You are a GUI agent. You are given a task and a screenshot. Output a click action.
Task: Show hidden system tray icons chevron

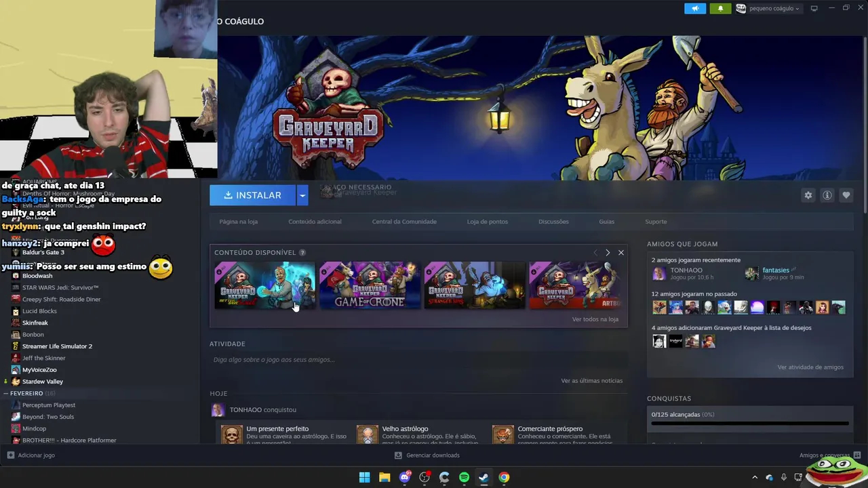[755, 477]
